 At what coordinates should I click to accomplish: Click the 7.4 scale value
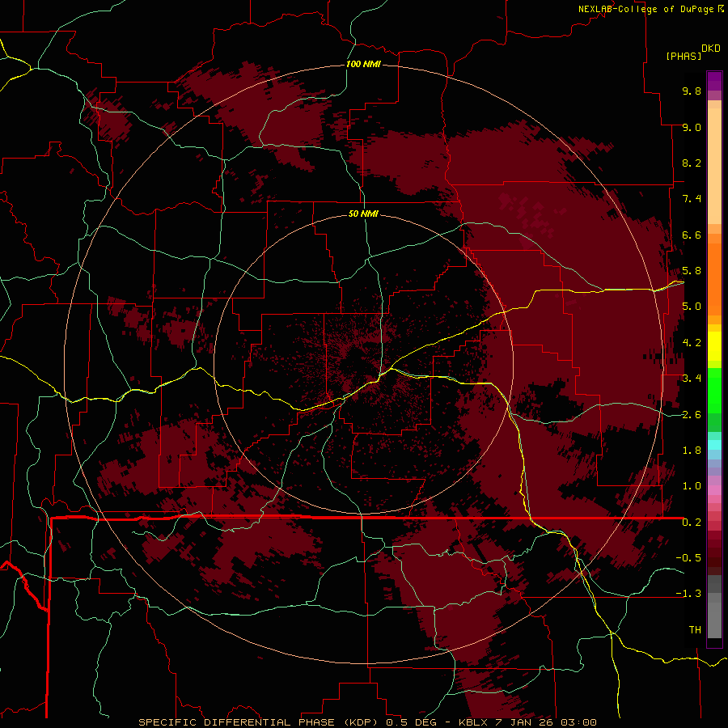(x=692, y=199)
